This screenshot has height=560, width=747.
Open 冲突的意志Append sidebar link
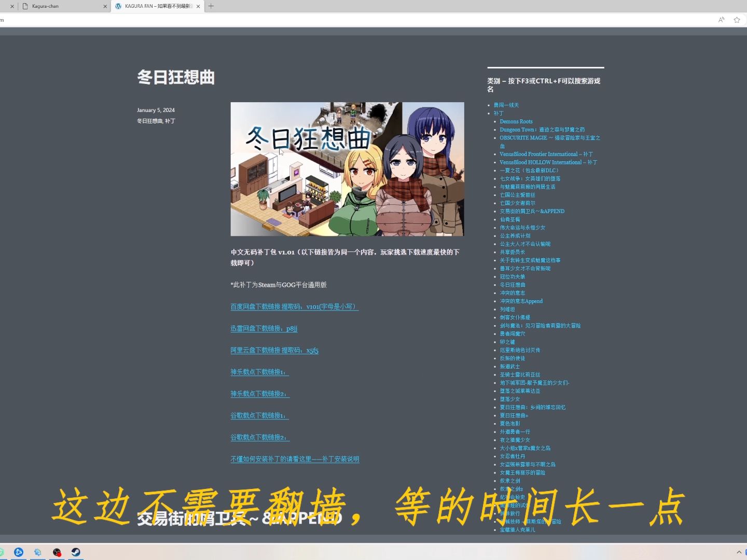[521, 301]
